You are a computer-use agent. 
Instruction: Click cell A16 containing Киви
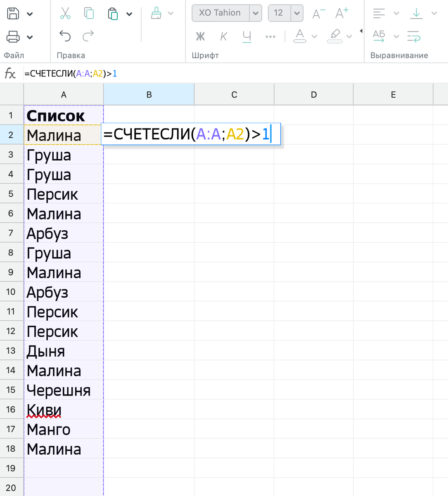point(64,410)
